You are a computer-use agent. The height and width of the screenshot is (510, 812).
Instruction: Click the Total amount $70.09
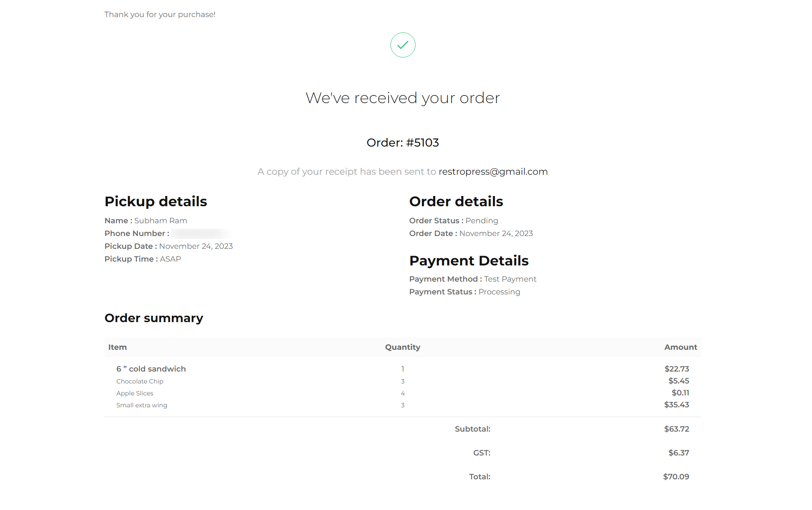pyautogui.click(x=676, y=477)
